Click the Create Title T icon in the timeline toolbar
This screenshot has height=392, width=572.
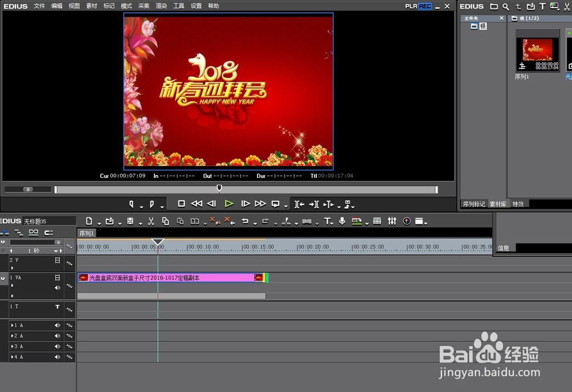coord(327,221)
